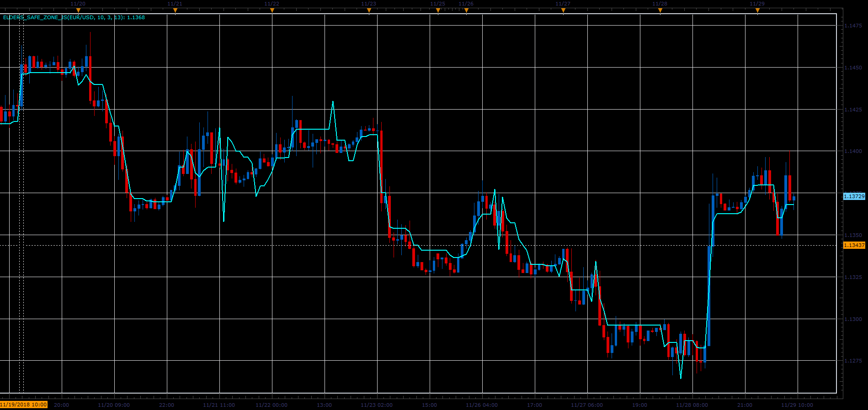
Task: Click the 11/21 day marker triangle
Action: pyautogui.click(x=175, y=10)
